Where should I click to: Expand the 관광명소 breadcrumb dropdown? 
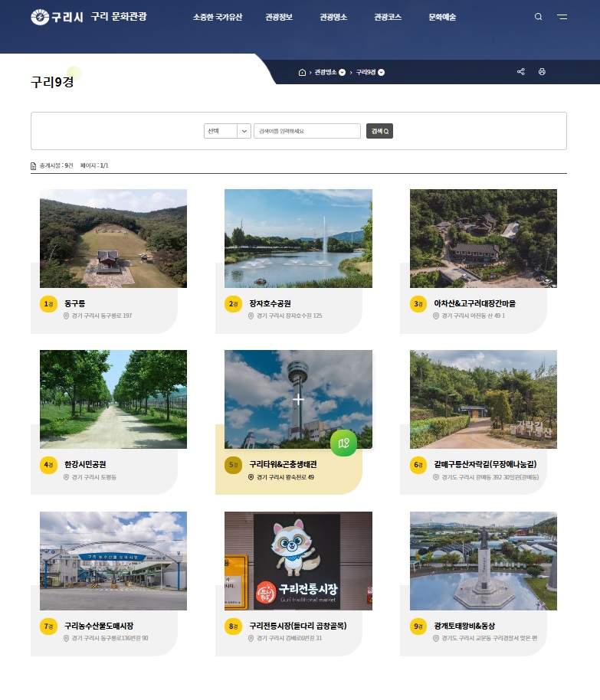pyautogui.click(x=342, y=73)
